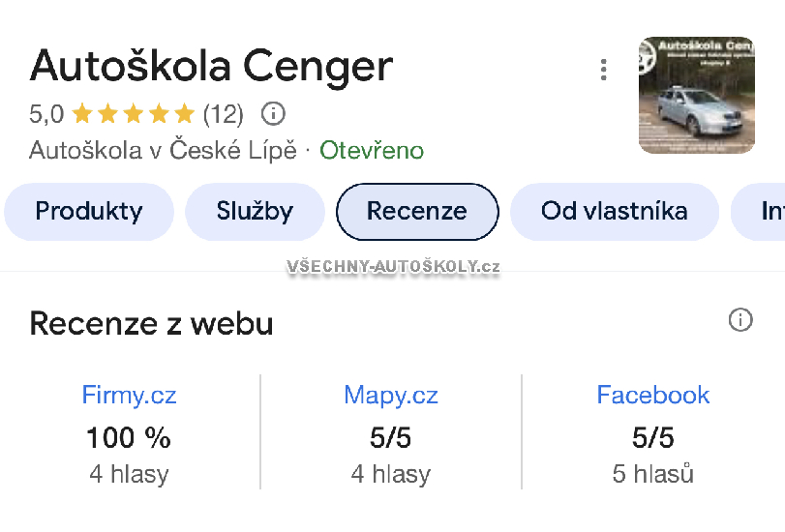
Task: Click the info icon next to Recenze z webu
Action: point(740,320)
